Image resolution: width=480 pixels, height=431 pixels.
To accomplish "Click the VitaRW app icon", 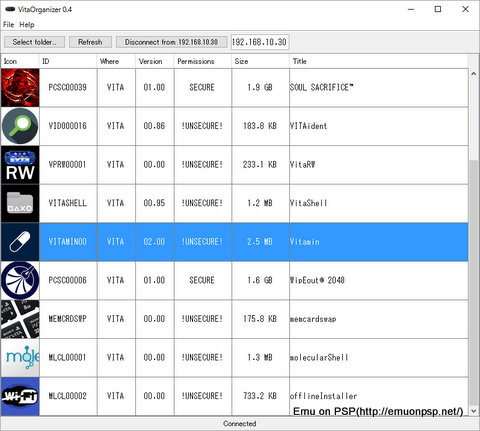I will pyautogui.click(x=20, y=165).
